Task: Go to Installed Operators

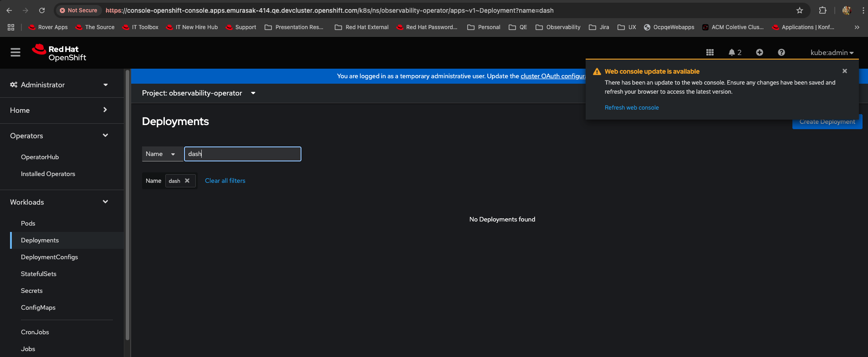Action: pos(48,174)
